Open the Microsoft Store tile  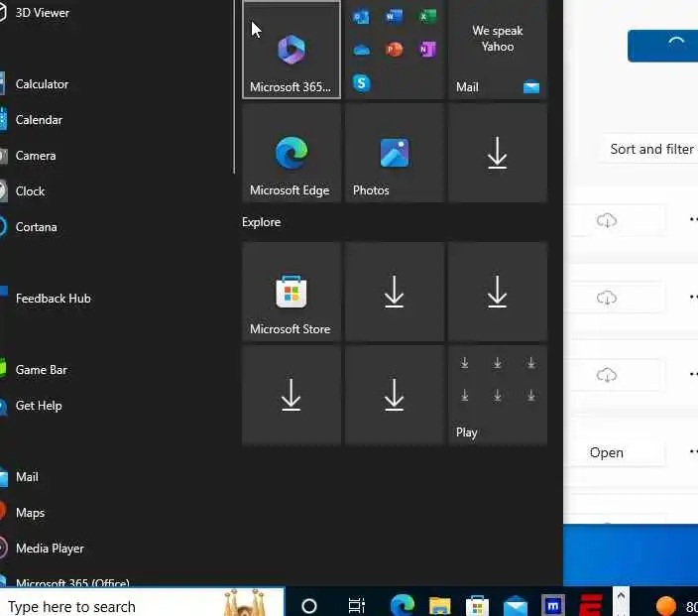pos(291,292)
